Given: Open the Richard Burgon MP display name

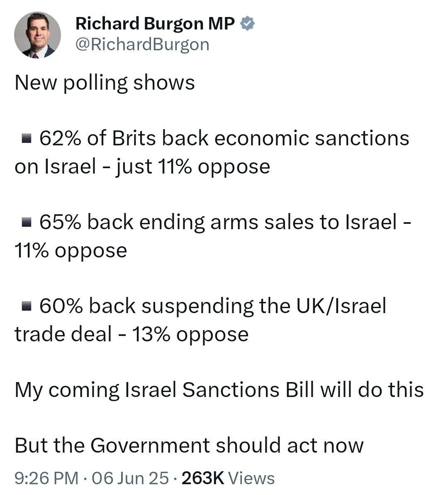Looking at the screenshot, I should pyautogui.click(x=155, y=24).
